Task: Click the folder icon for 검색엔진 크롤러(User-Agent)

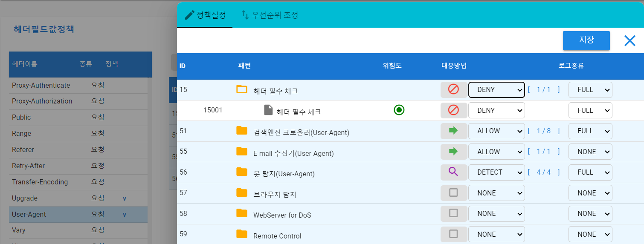Action: (242, 130)
